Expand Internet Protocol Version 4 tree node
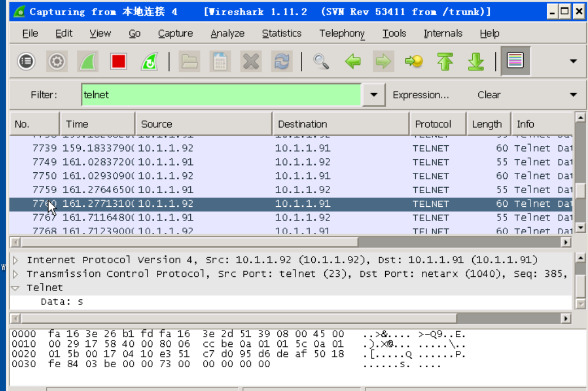The height and width of the screenshot is (391, 588). coord(15,260)
